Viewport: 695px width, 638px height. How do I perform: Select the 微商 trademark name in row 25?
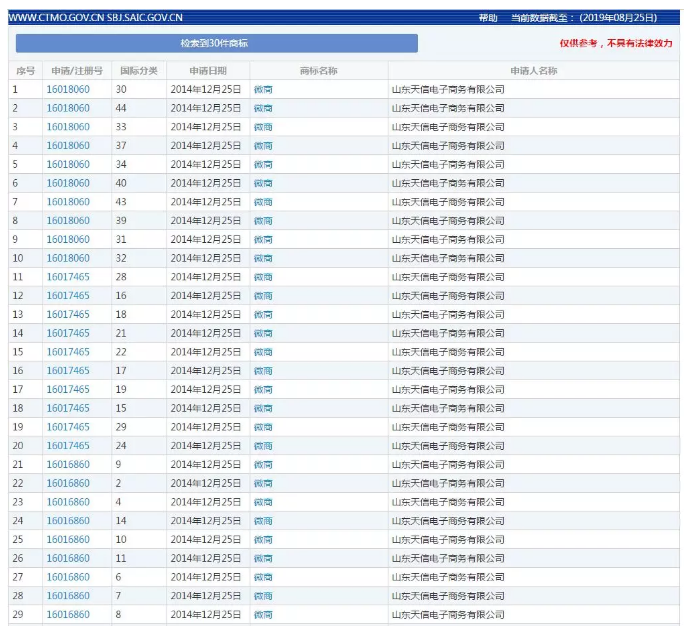click(x=263, y=540)
